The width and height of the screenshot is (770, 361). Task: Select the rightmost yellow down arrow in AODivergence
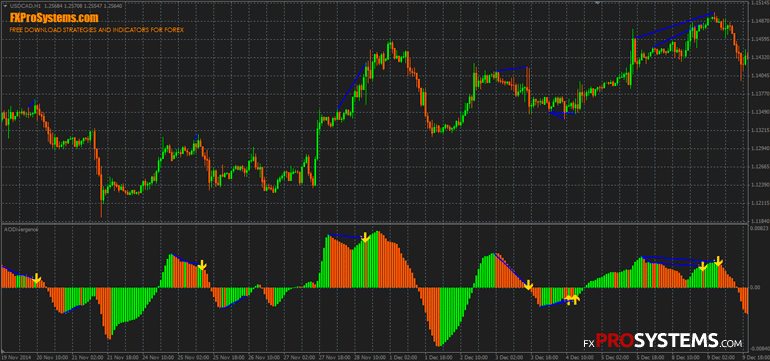click(718, 260)
